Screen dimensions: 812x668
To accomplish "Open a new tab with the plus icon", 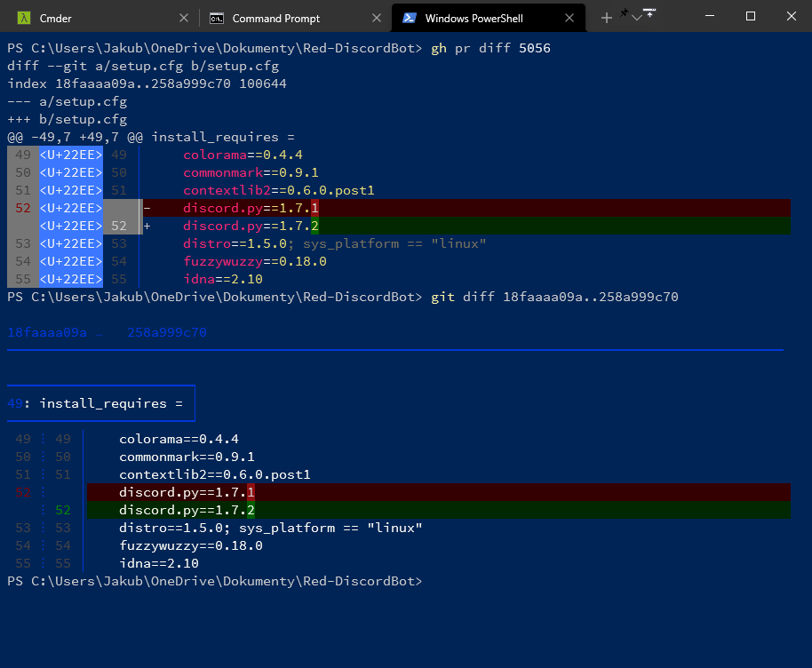I will pyautogui.click(x=606, y=16).
